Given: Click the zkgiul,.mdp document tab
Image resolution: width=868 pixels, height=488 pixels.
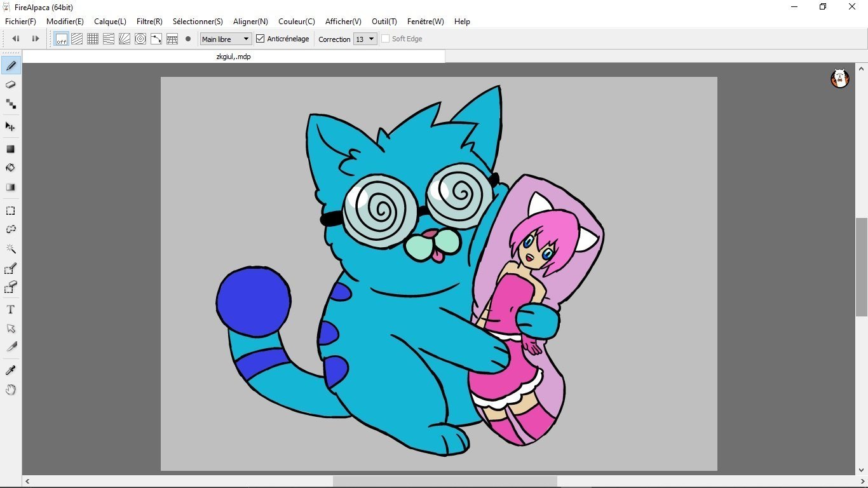Looking at the screenshot, I should [233, 57].
